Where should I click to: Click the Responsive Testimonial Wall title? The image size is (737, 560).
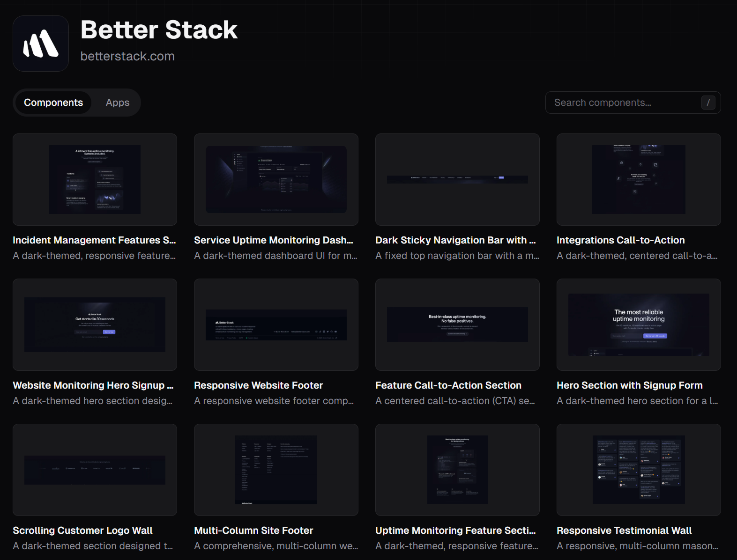point(624,531)
